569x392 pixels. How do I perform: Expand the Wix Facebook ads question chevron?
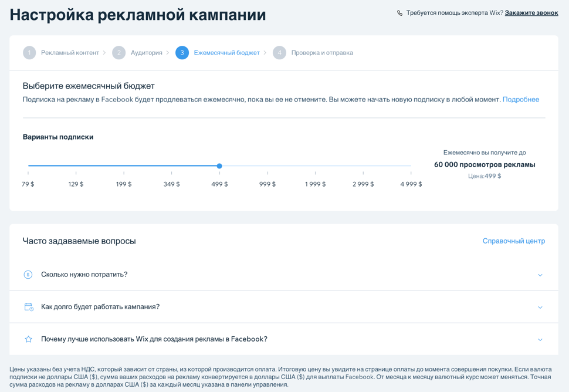point(540,340)
